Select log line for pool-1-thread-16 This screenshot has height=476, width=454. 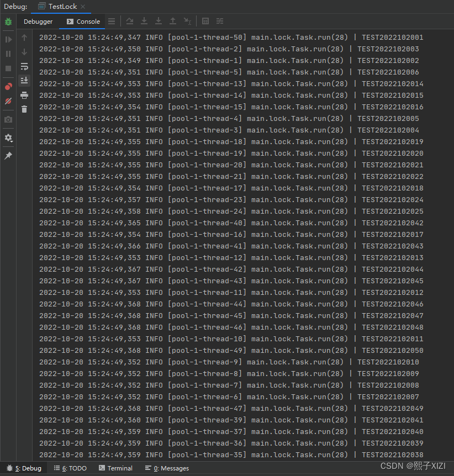(231, 234)
